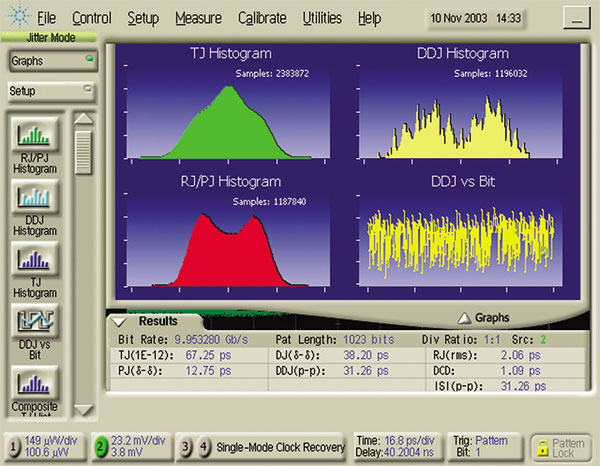The height and width of the screenshot is (466, 600).
Task: Click the DDJ Histogram yellow graph
Action: (460, 111)
